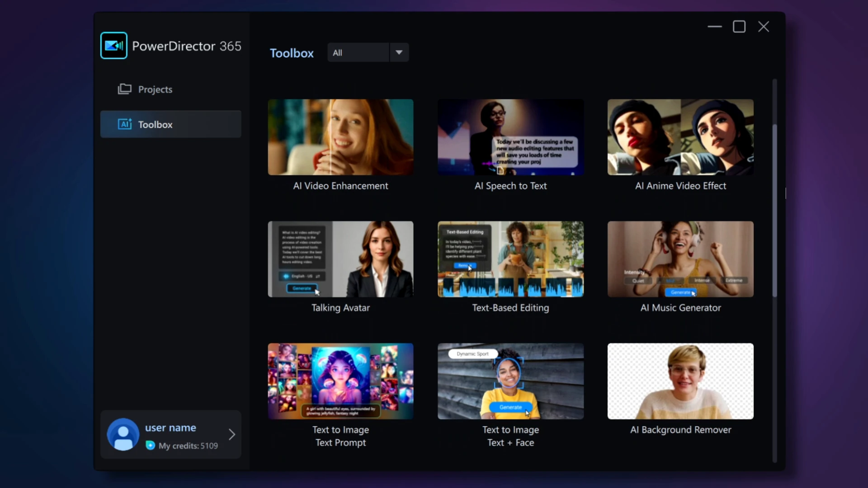
Task: Expand the user account chevron
Action: (232, 434)
